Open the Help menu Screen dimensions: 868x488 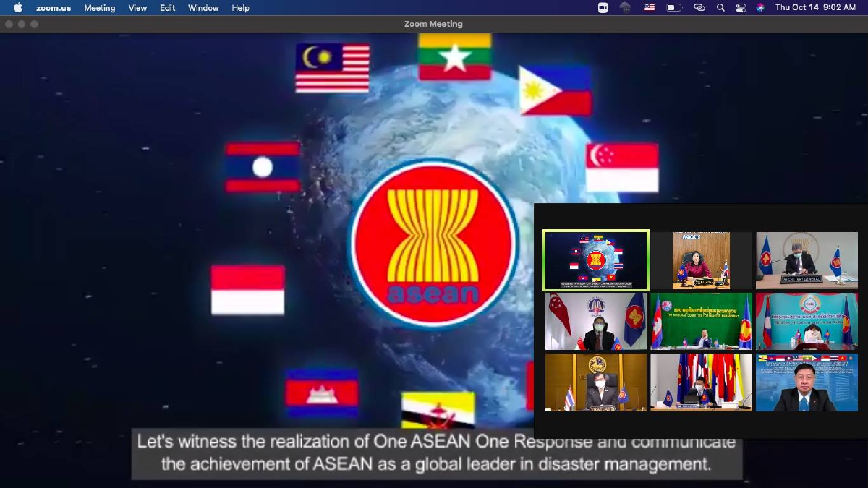240,7
